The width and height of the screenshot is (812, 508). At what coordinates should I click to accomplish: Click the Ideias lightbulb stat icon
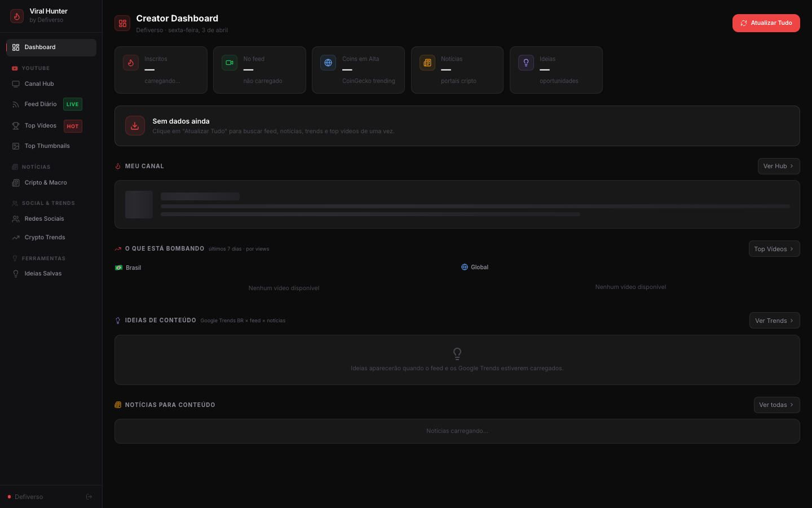coord(526,63)
